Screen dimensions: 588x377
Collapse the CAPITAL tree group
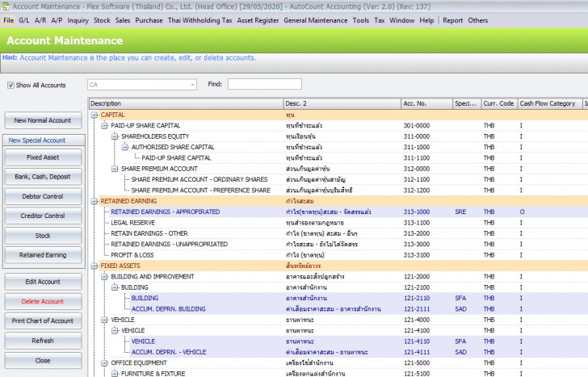click(x=94, y=115)
